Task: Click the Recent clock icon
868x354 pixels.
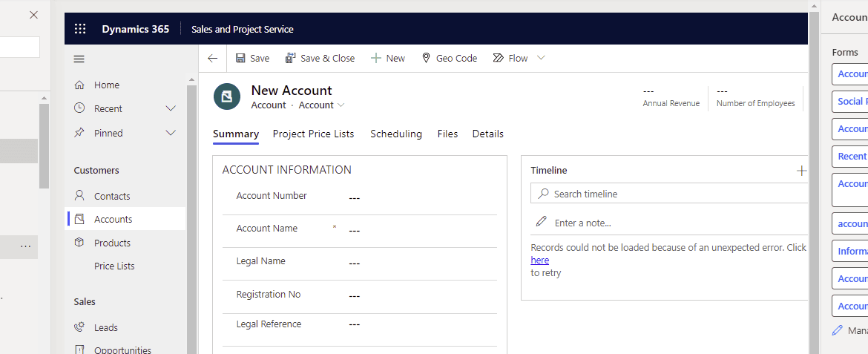Action: point(79,108)
